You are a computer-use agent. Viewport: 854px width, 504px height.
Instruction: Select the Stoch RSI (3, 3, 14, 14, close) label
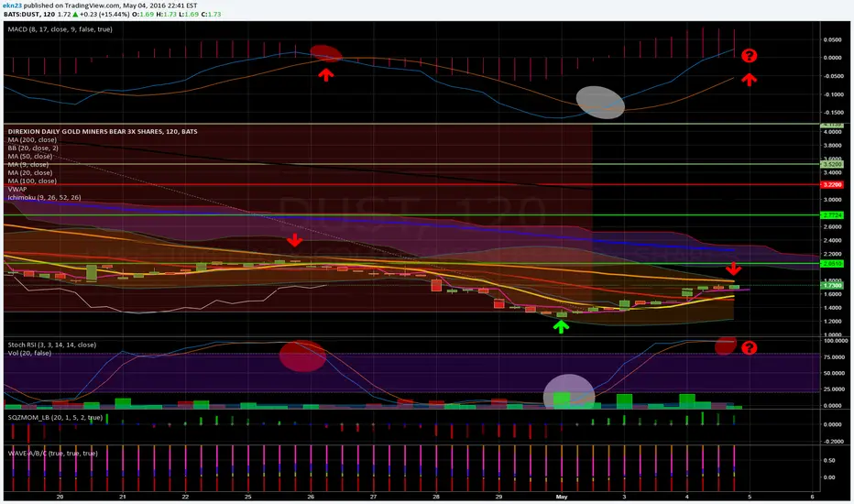51,345
